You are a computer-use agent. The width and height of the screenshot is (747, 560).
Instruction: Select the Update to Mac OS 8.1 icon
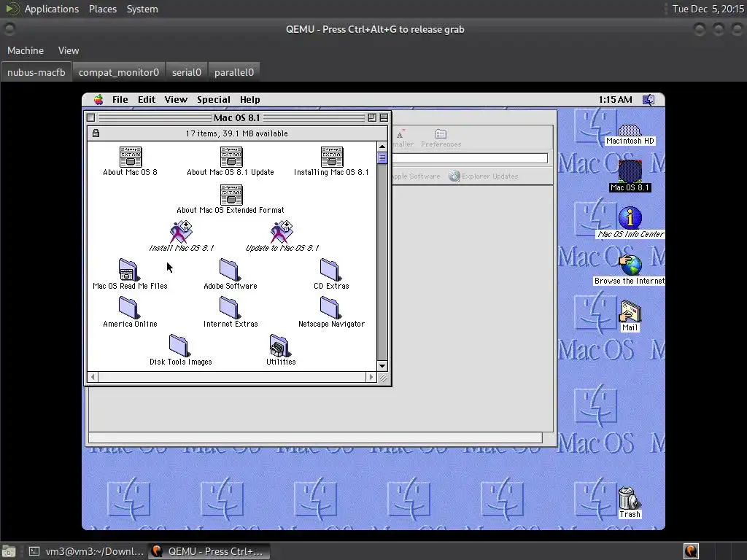tap(282, 232)
